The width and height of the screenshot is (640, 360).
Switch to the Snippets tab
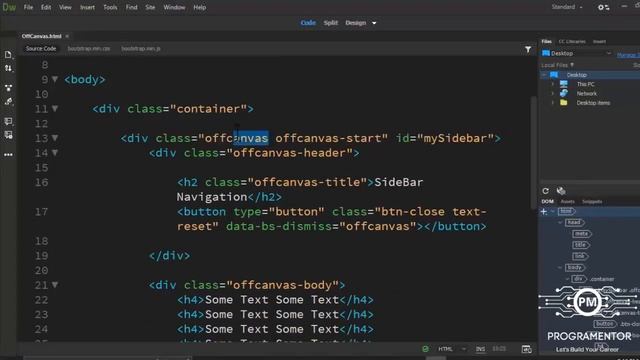(592, 202)
